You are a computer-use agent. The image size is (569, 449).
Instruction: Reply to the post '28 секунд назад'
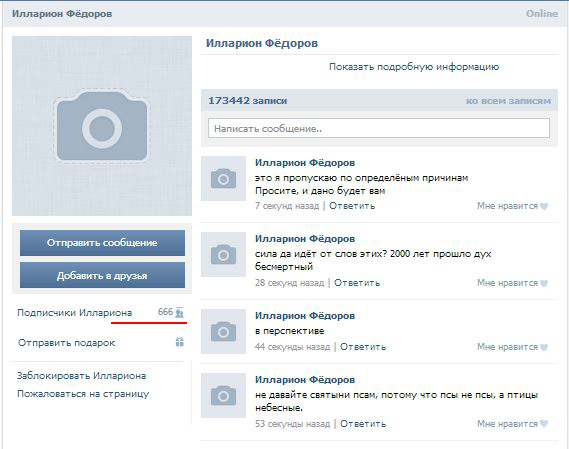357,283
